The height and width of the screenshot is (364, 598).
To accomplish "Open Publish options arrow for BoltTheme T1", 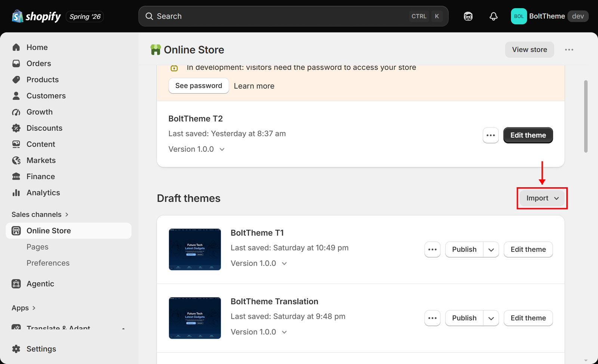I will pyautogui.click(x=491, y=250).
